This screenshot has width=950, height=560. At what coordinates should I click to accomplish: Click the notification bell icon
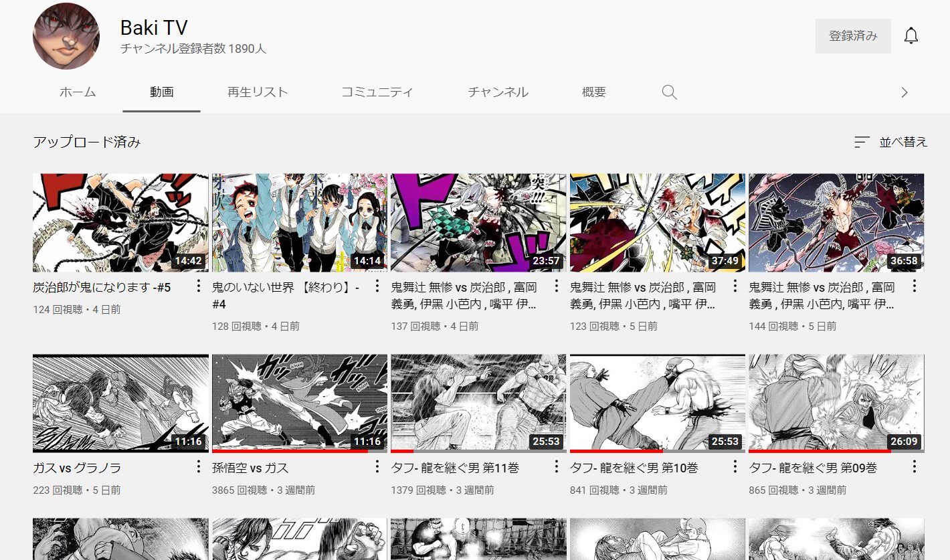[911, 36]
